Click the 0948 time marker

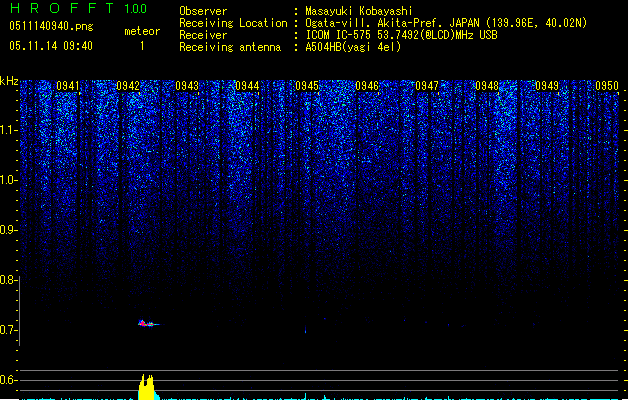[487, 86]
